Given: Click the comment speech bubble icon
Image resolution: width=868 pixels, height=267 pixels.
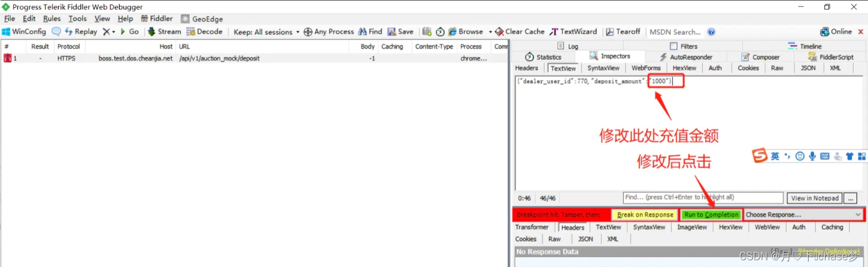Looking at the screenshot, I should point(56,32).
